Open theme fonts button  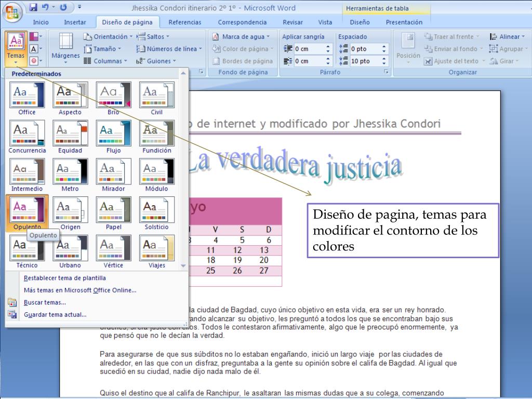[x=36, y=49]
